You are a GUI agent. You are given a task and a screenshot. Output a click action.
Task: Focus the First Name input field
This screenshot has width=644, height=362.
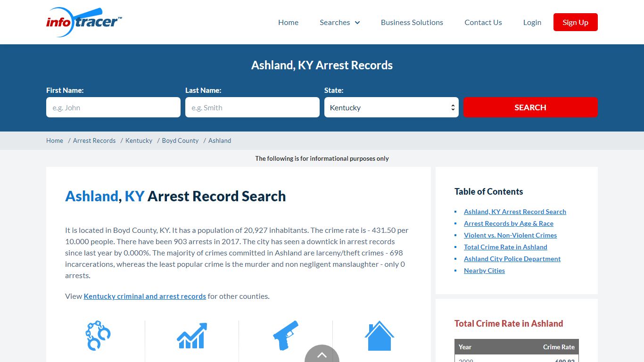[113, 107]
